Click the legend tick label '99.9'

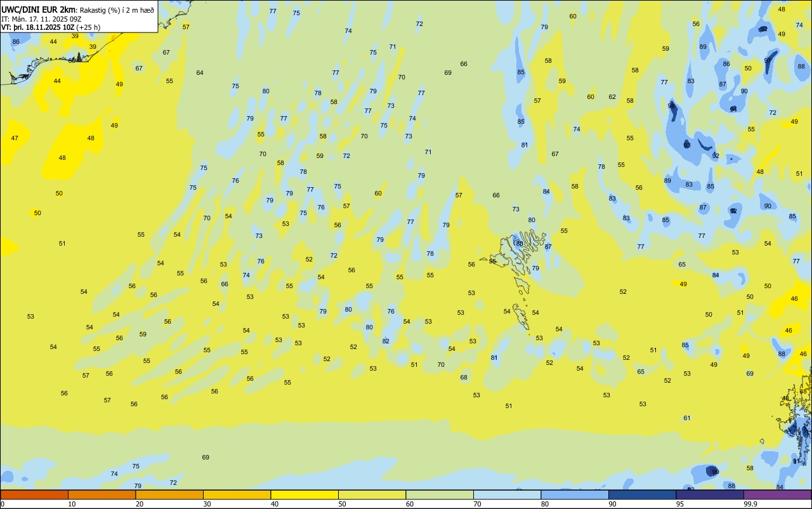point(750,504)
